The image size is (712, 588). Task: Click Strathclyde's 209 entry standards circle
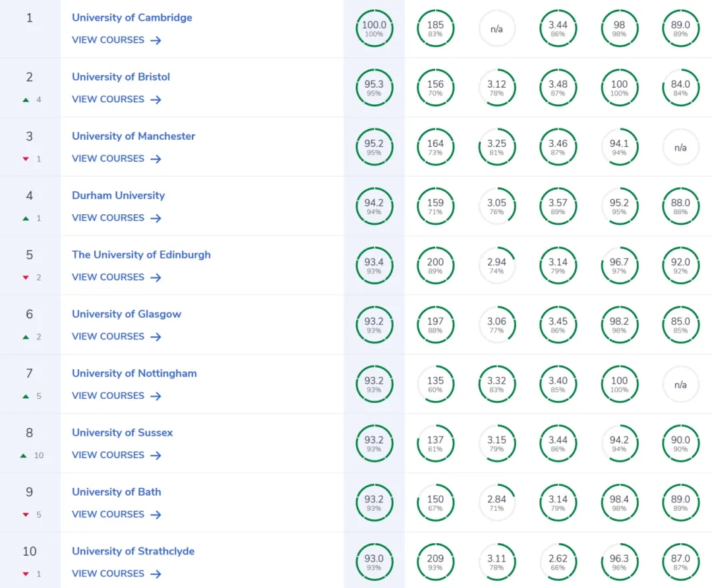(x=435, y=562)
